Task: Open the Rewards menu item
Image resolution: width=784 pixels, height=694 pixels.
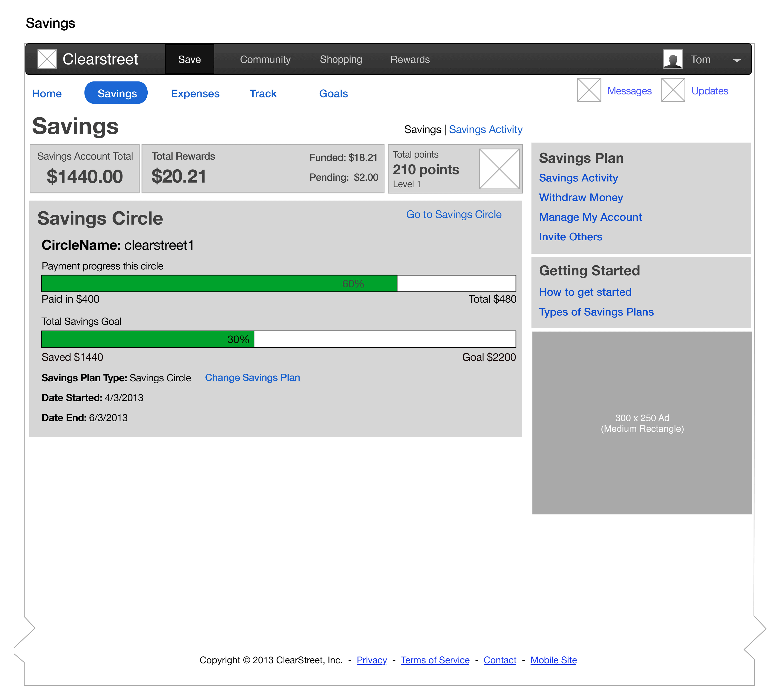Action: coord(410,59)
